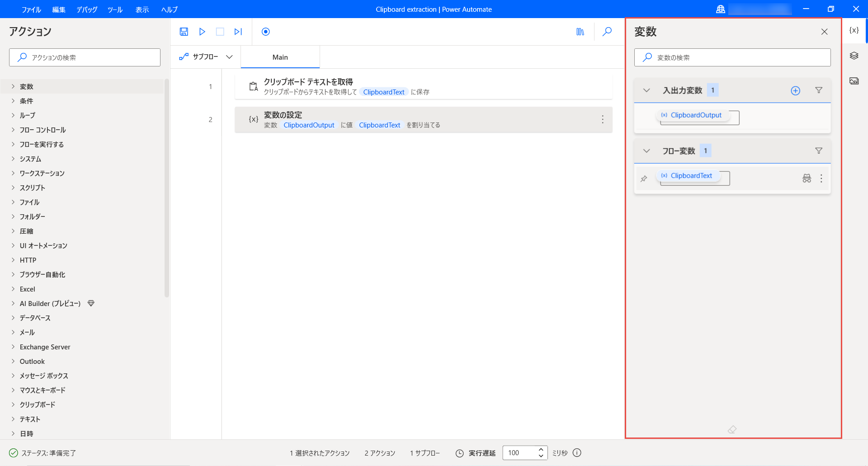Click the environment icon in title bar
Viewport: 868px width, 466px height.
point(721,9)
